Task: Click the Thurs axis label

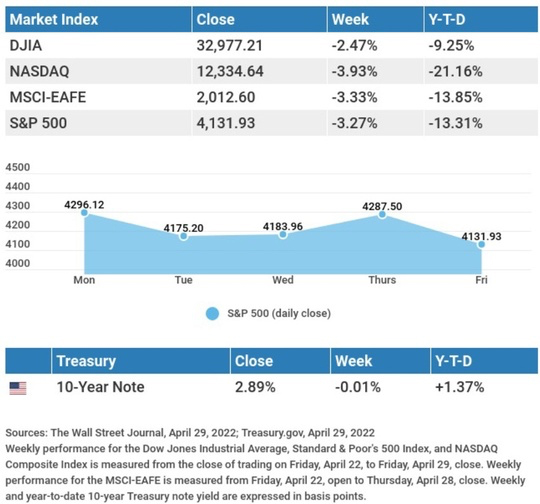Action: tap(382, 280)
